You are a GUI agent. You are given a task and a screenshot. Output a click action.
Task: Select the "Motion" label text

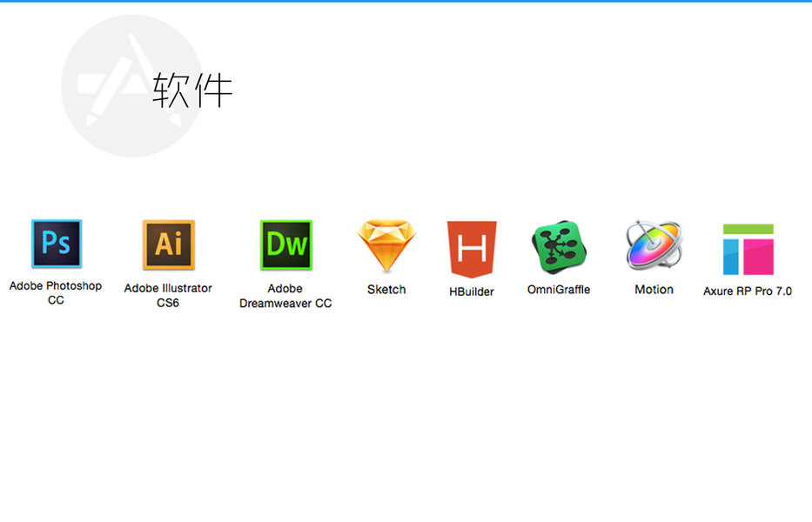[654, 290]
